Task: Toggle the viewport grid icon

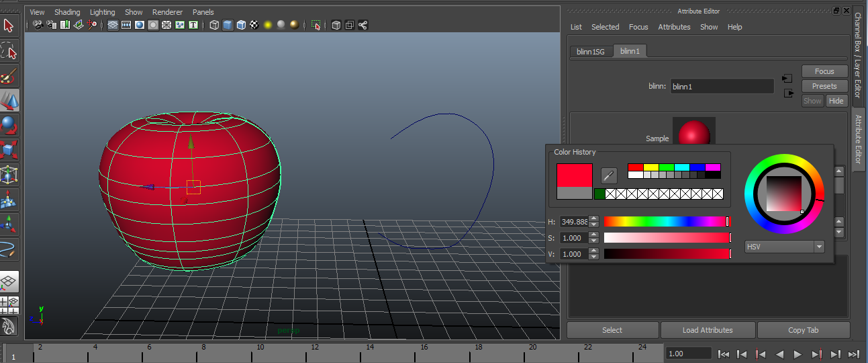Action: click(113, 25)
